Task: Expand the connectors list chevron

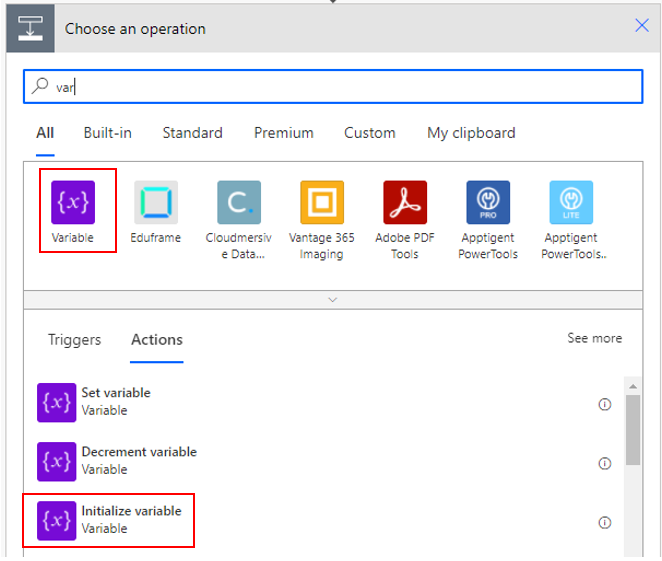Action: 333,300
